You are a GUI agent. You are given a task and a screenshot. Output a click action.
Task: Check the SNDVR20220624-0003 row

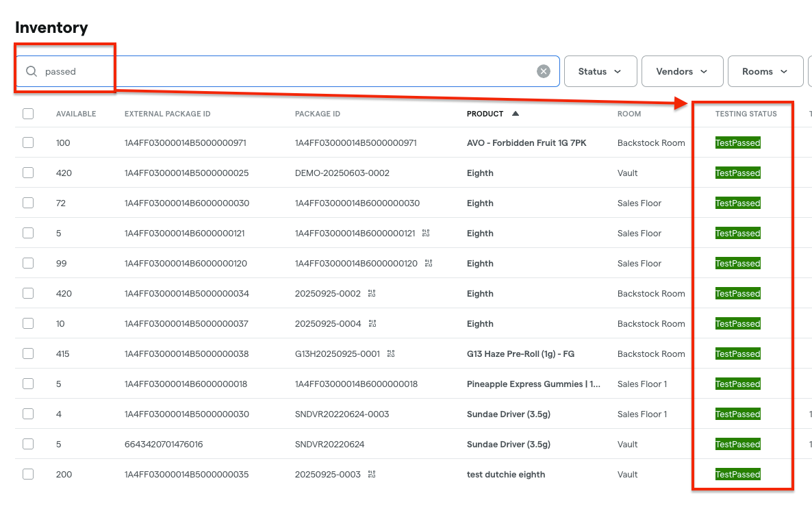click(x=28, y=414)
